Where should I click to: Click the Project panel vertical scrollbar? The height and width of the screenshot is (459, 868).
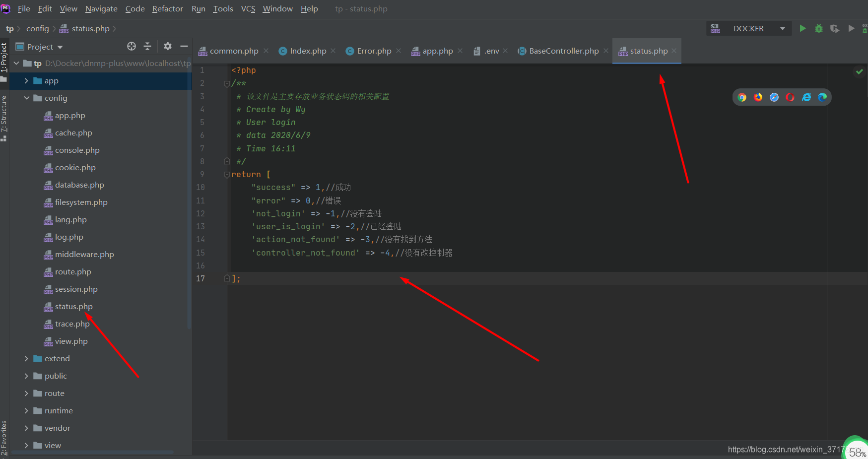tap(189, 196)
